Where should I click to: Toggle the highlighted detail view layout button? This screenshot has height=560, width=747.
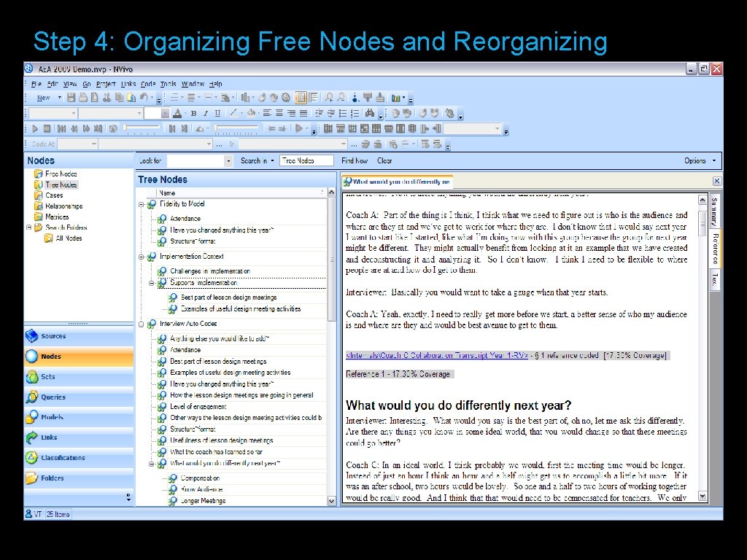(x=301, y=98)
